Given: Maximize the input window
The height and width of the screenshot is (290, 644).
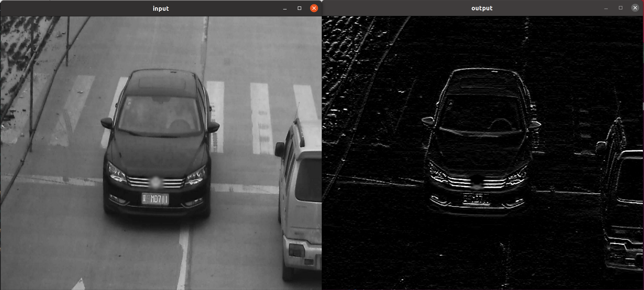Looking at the screenshot, I should point(299,8).
